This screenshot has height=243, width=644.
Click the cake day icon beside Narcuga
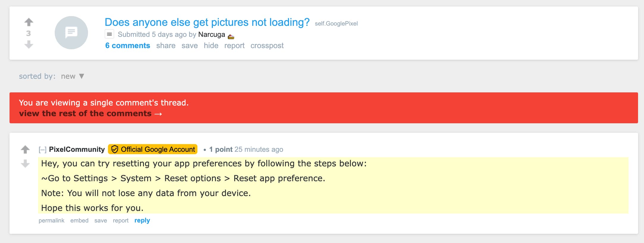pos(231,36)
